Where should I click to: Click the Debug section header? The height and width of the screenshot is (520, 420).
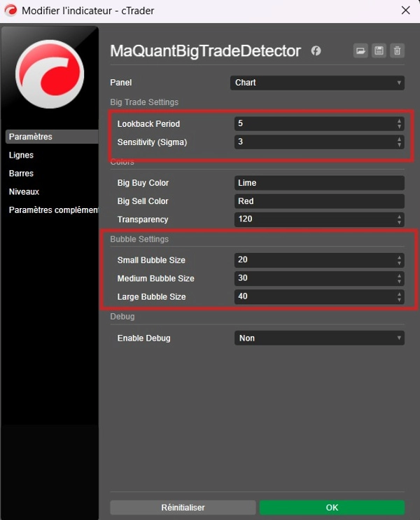point(122,317)
